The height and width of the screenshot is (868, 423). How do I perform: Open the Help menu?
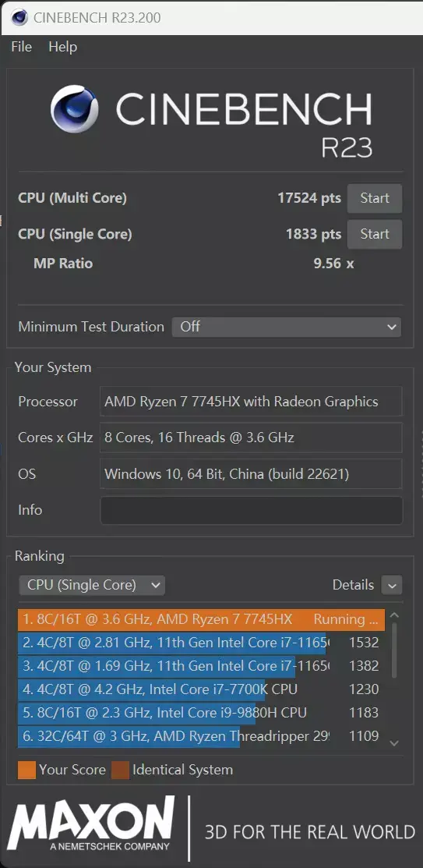[x=62, y=47]
